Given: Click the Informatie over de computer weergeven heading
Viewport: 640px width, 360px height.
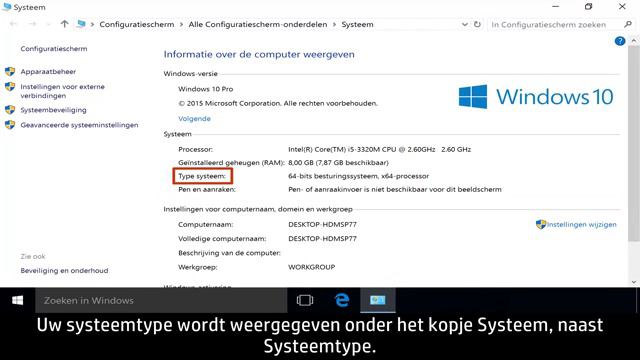Looking at the screenshot, I should click(x=259, y=54).
